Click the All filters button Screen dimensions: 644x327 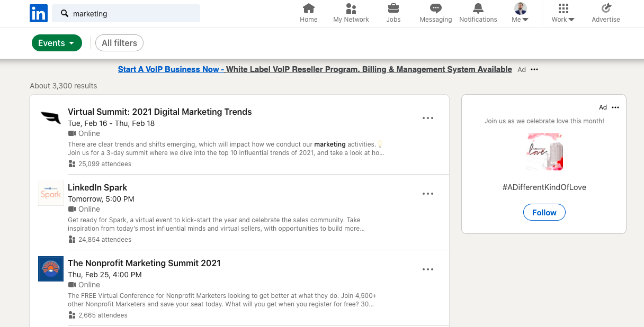click(x=119, y=43)
